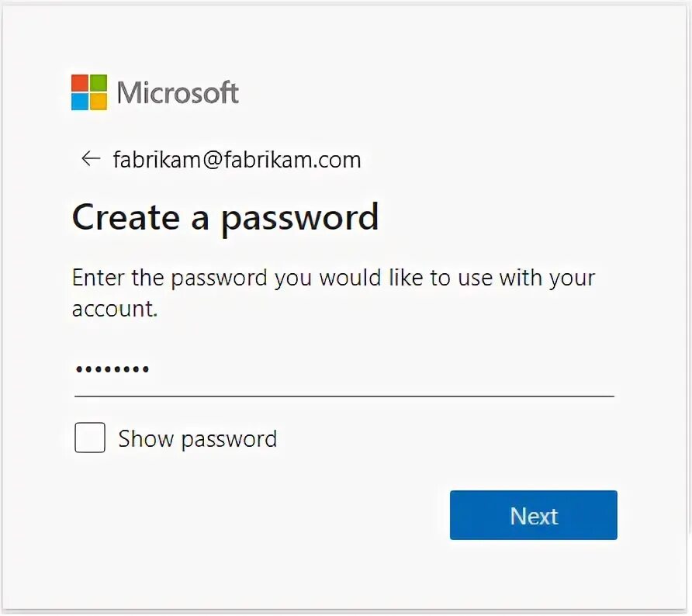Go back using the left arrow icon
The width and height of the screenshot is (692, 616).
coord(91,158)
